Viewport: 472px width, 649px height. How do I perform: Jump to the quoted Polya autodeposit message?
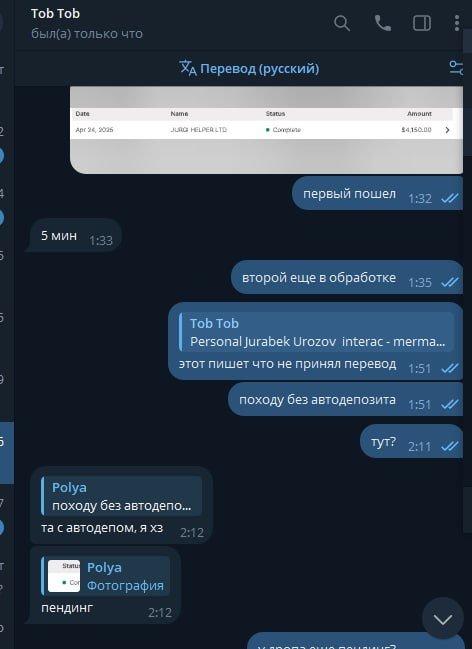pos(122,496)
